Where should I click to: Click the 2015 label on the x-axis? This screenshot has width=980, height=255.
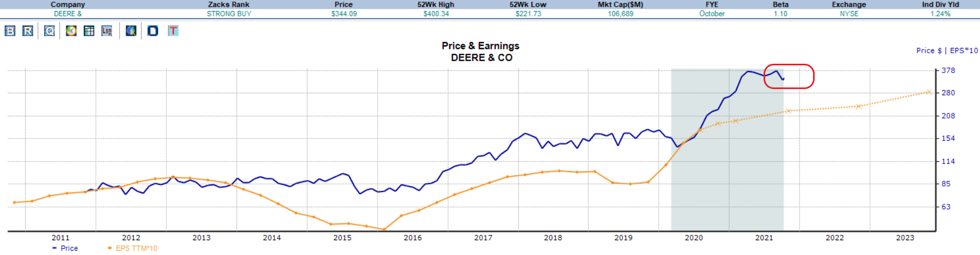pos(342,238)
